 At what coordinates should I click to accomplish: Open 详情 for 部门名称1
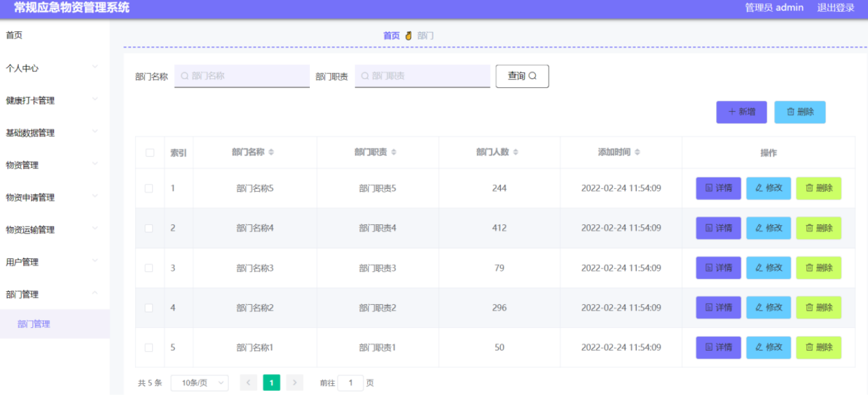(x=718, y=348)
